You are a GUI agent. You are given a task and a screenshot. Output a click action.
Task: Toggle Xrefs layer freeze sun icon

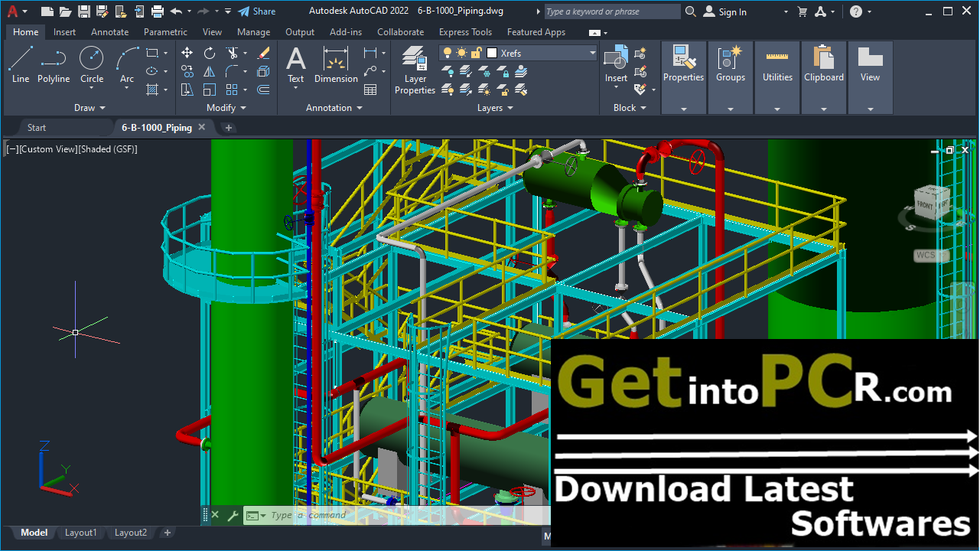(x=461, y=53)
